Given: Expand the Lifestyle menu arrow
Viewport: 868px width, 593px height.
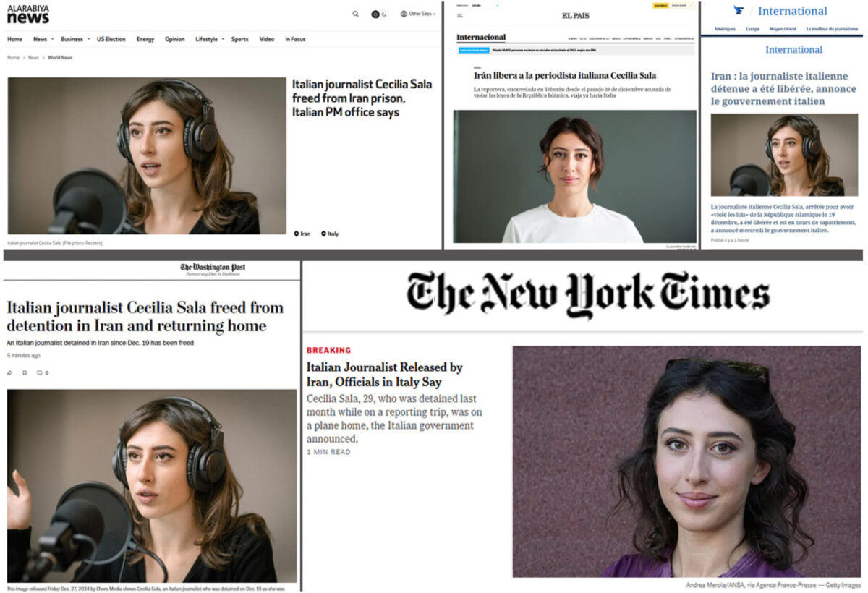Looking at the screenshot, I should (x=223, y=39).
